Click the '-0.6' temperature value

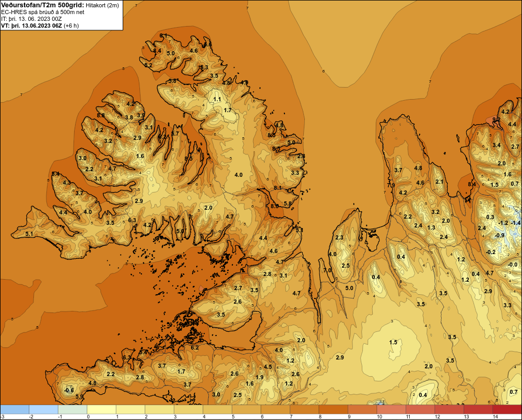[69, 390]
